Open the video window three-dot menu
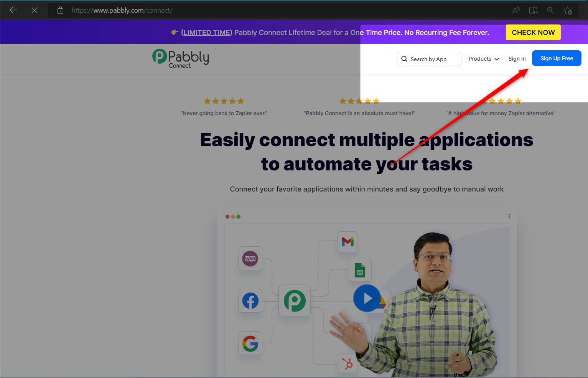The height and width of the screenshot is (378, 588). (509, 216)
